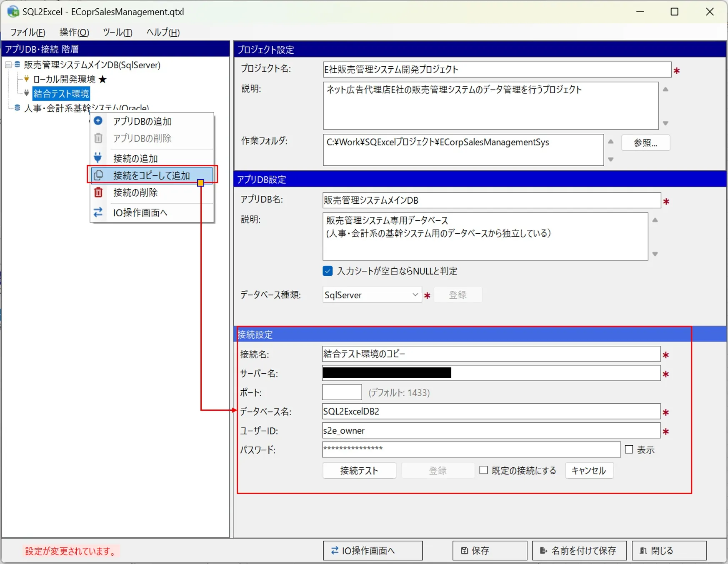This screenshot has height=564, width=728.
Task: Check 既定の接続にする checkbox
Action: pyautogui.click(x=484, y=470)
